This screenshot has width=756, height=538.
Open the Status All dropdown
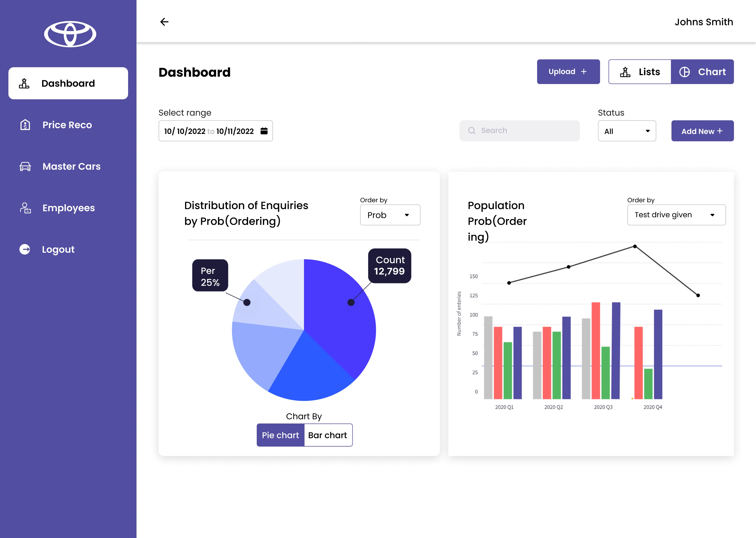[627, 131]
